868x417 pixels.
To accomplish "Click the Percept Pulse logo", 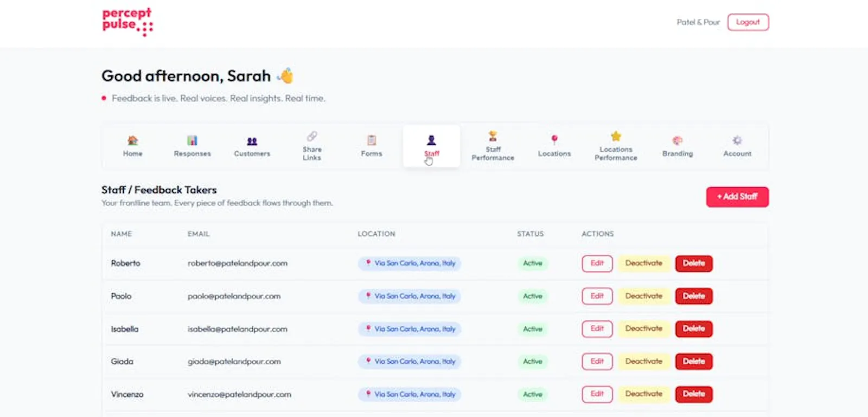I will tap(127, 22).
